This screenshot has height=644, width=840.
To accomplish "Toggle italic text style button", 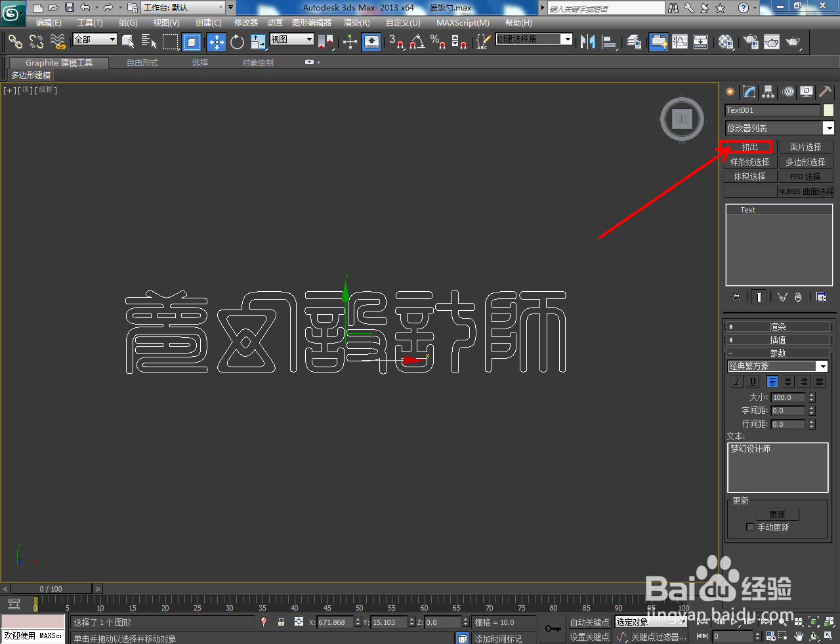I will (737, 382).
